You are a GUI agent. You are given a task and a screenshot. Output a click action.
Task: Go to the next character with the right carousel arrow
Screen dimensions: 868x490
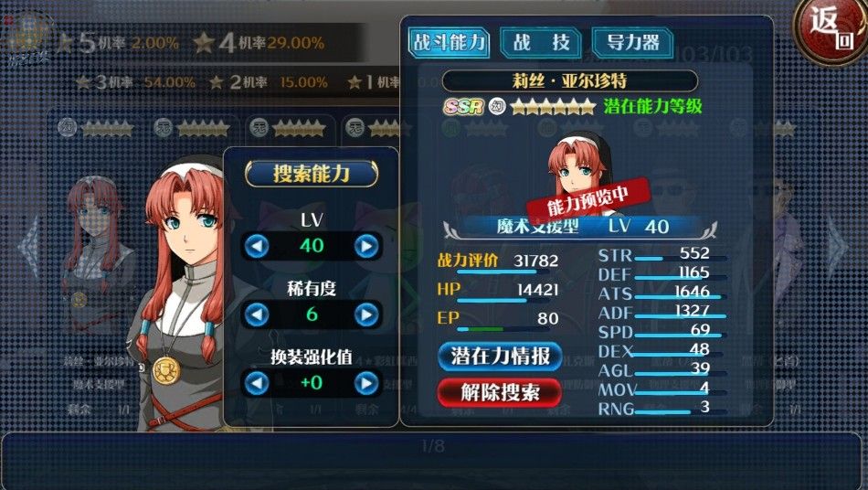pyautogui.click(x=838, y=247)
